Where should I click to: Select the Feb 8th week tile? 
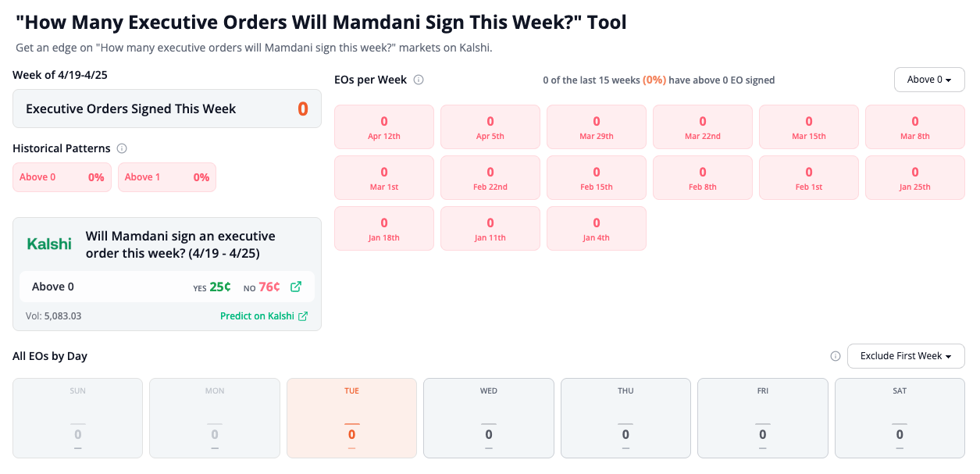point(702,177)
